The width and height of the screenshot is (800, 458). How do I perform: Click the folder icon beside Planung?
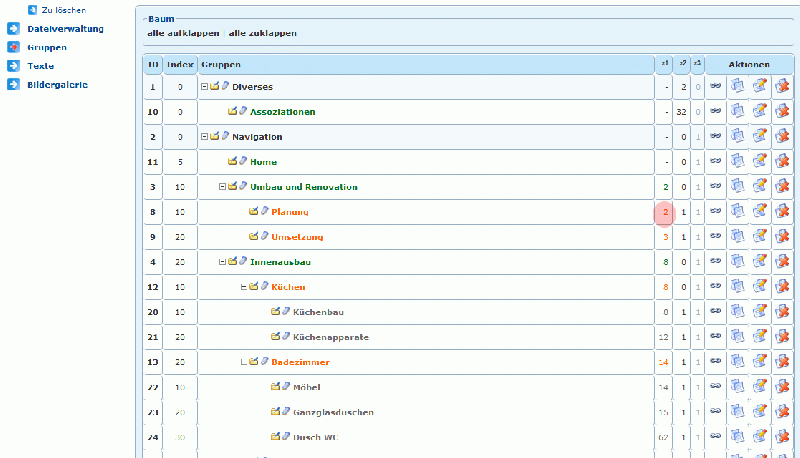coord(254,211)
